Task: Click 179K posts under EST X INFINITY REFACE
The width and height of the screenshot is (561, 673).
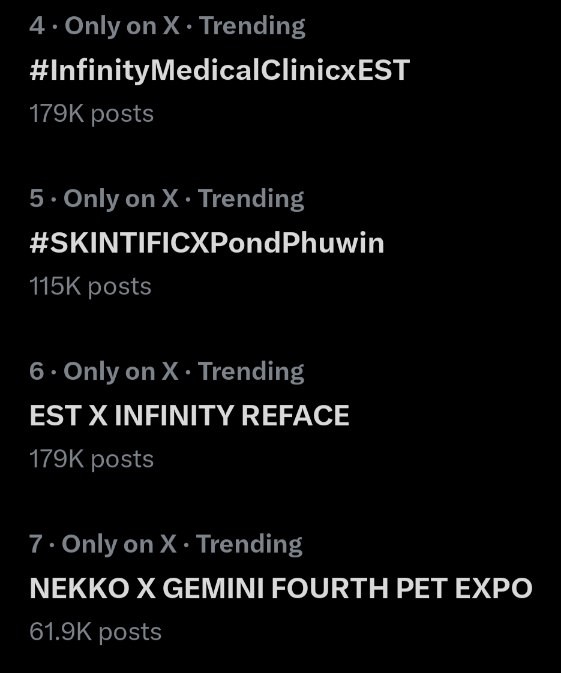Action: click(91, 459)
